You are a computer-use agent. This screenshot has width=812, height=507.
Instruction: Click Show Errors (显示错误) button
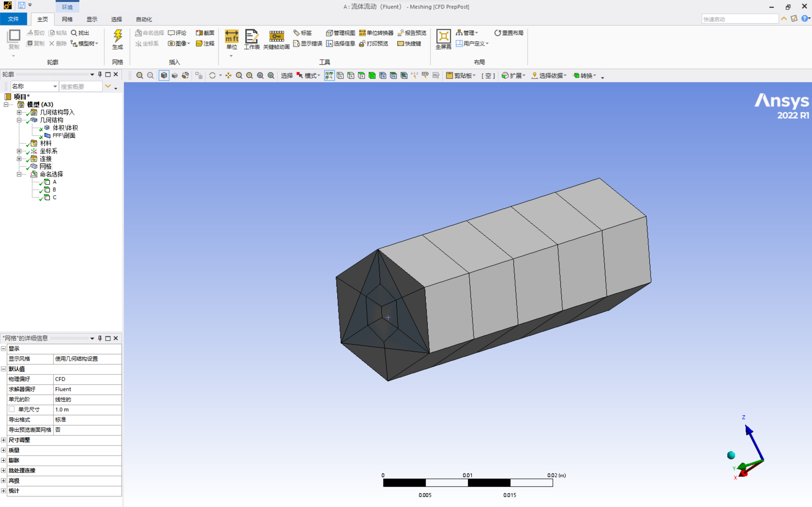pos(307,44)
